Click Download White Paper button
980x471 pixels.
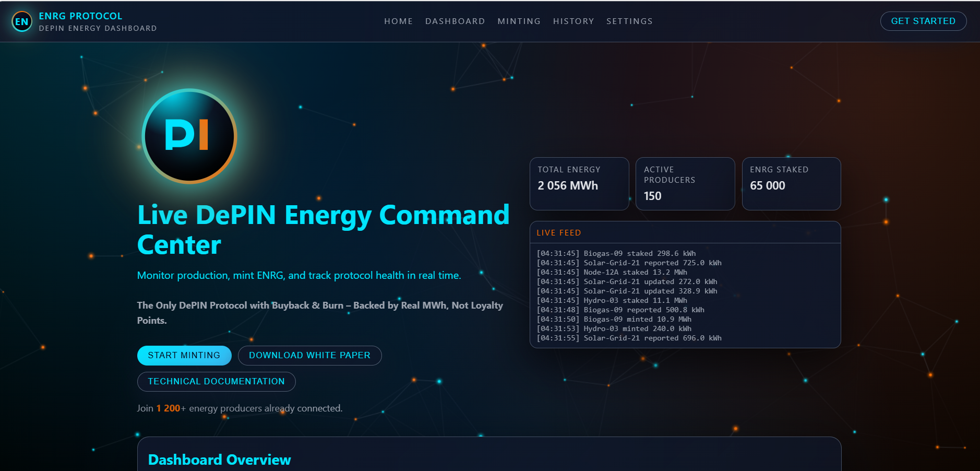[310, 356]
